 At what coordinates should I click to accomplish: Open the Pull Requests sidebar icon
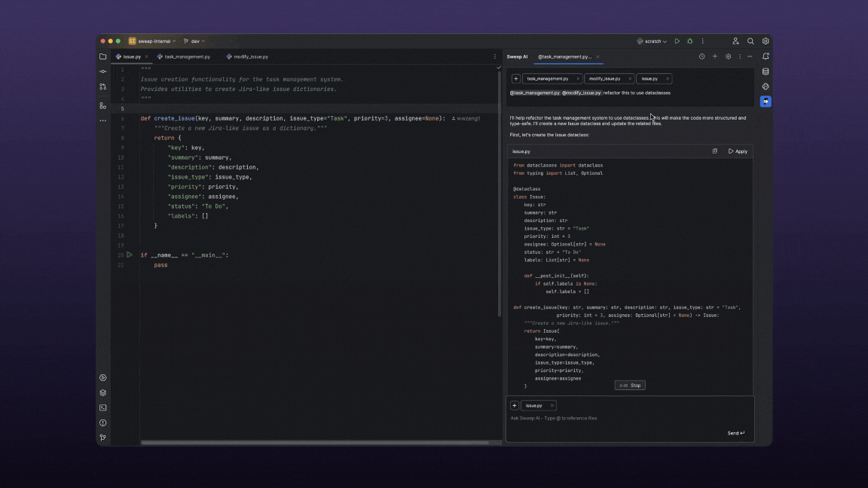103,87
